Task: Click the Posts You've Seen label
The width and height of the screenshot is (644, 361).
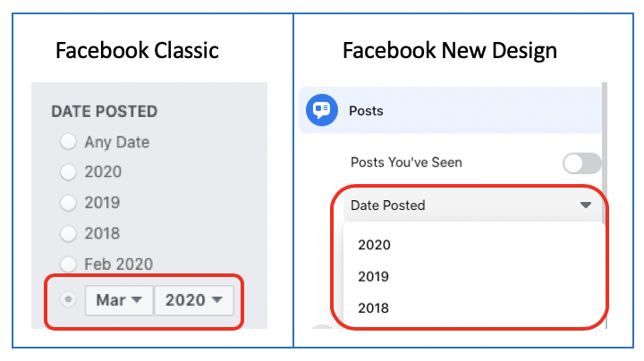Action: pyautogui.click(x=406, y=163)
